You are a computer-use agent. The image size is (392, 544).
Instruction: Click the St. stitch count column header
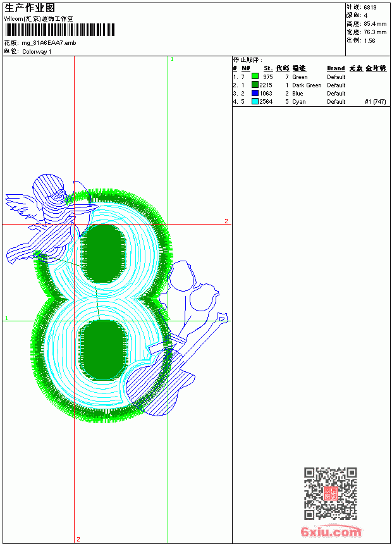click(x=268, y=68)
